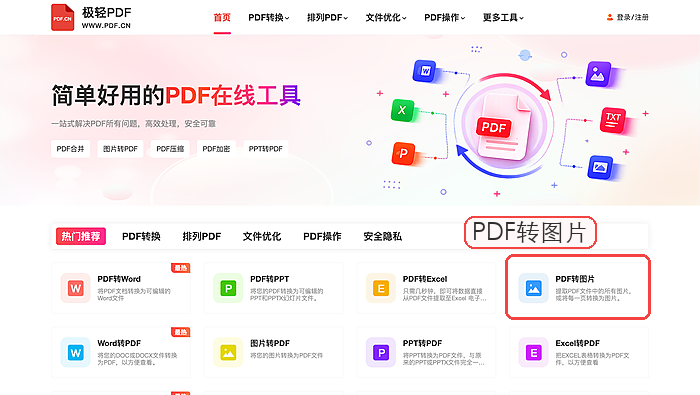This screenshot has height=395, width=700.
Task: Click the PDF加密 quick button
Action: 216,149
